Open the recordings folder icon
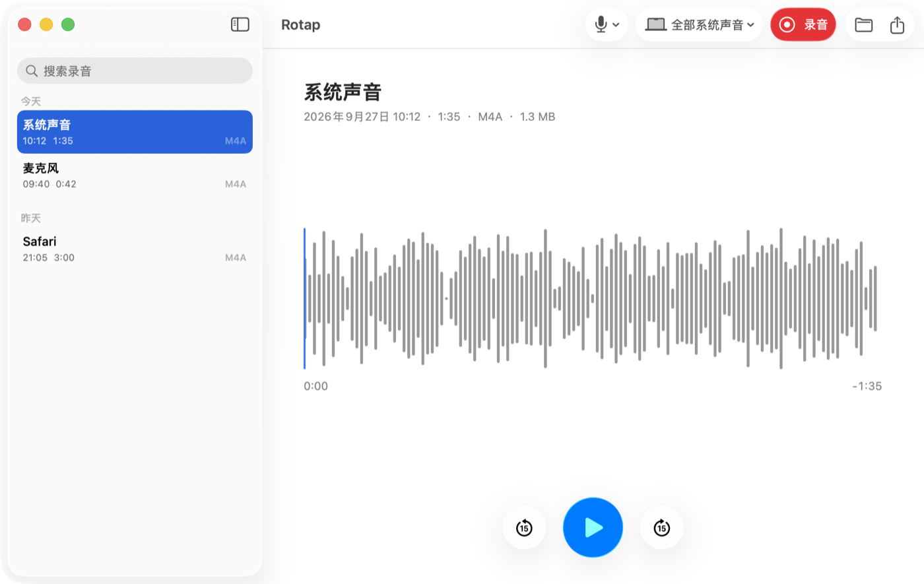Image resolution: width=924 pixels, height=584 pixels. coord(863,24)
